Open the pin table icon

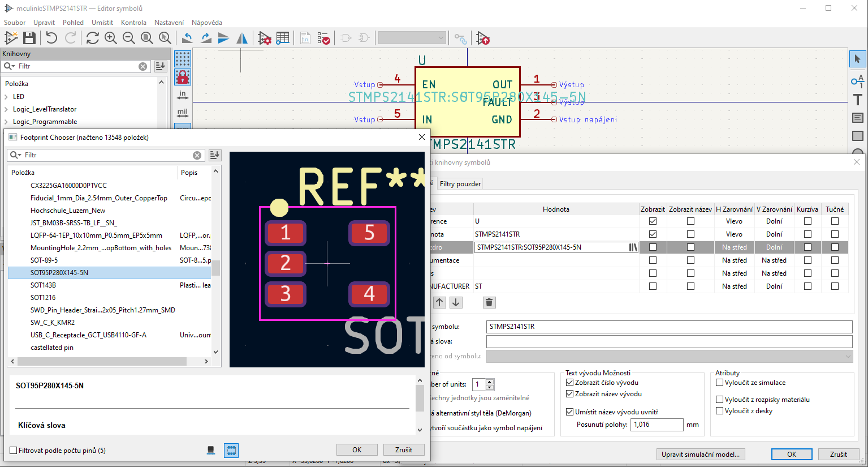pyautogui.click(x=283, y=38)
